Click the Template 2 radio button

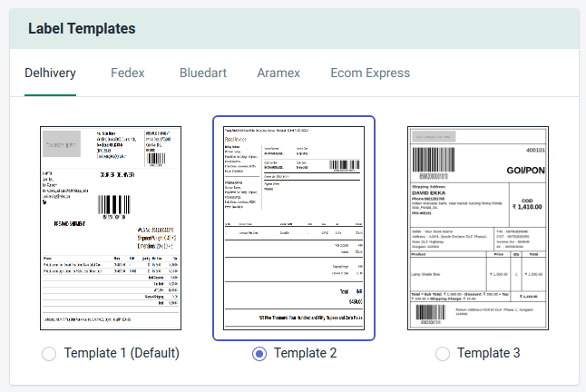point(259,353)
